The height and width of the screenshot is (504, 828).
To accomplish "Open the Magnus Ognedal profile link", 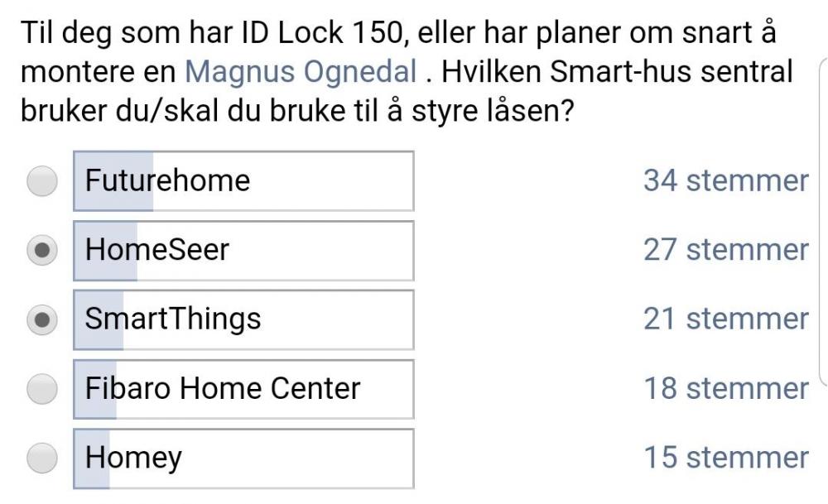I will [300, 73].
